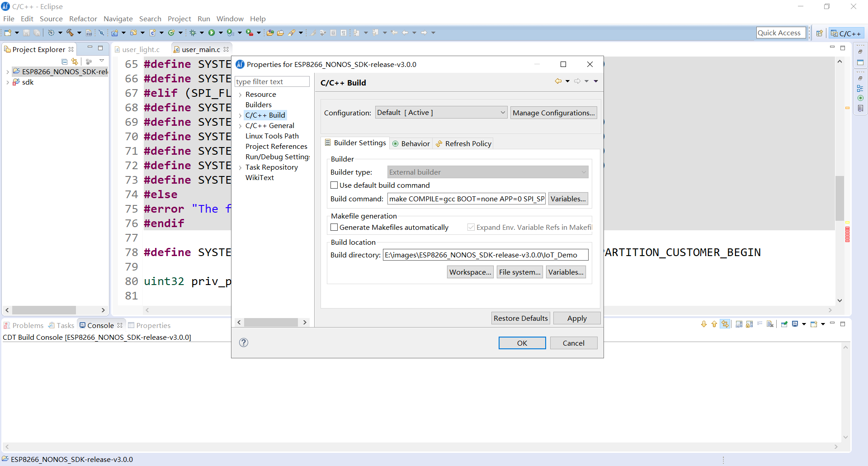Viewport: 868px width, 466px height.
Task: Click the green Run toolbar icon
Action: tap(211, 33)
